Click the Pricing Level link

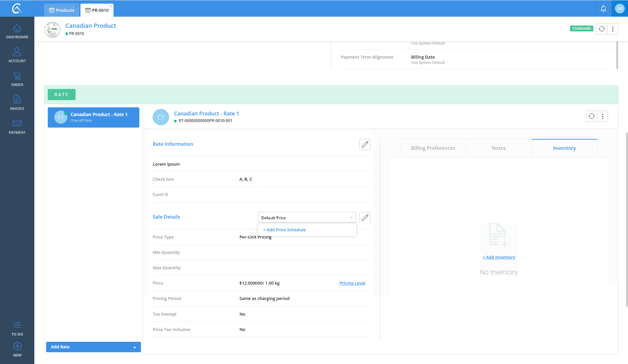point(352,283)
